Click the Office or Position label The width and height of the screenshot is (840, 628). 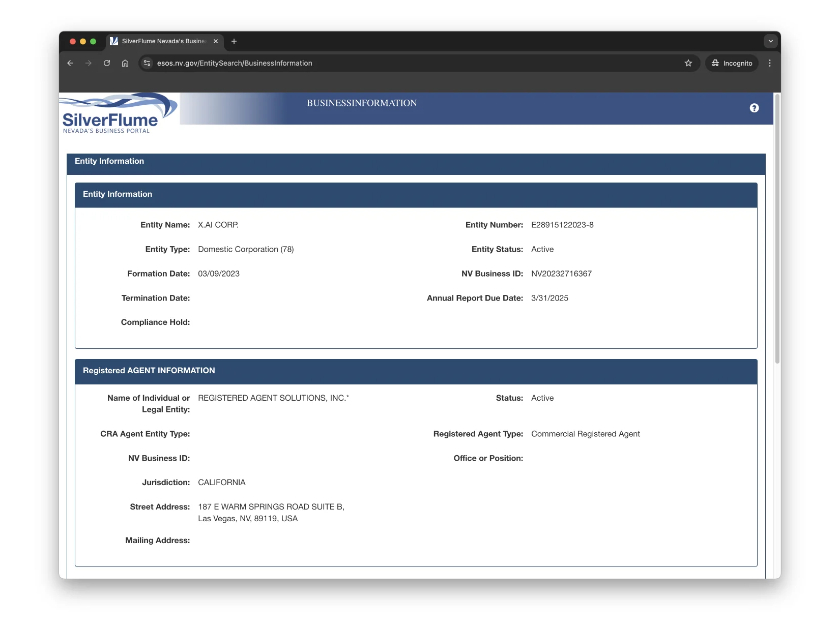click(x=488, y=458)
